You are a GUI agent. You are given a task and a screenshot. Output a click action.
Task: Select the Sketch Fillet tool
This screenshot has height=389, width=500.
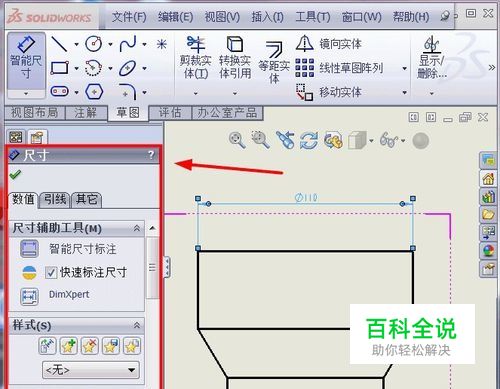coord(128,91)
